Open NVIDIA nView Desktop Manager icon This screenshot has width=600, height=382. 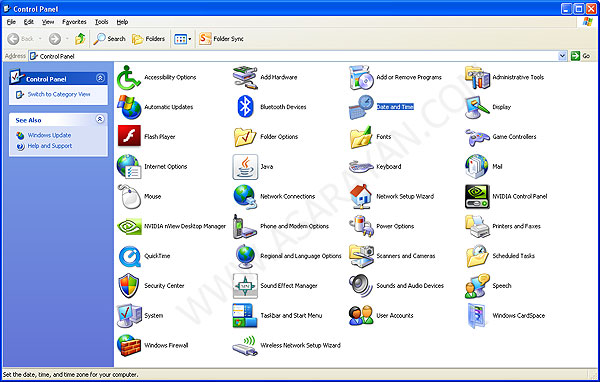[x=129, y=226]
